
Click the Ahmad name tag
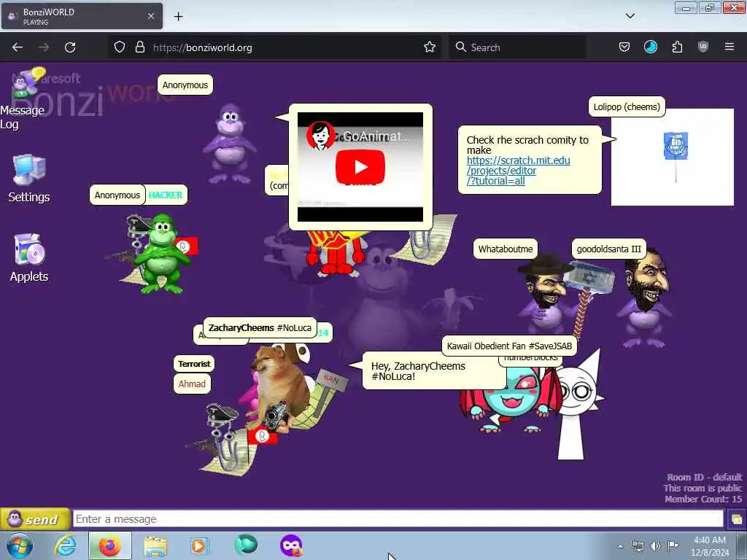[192, 384]
